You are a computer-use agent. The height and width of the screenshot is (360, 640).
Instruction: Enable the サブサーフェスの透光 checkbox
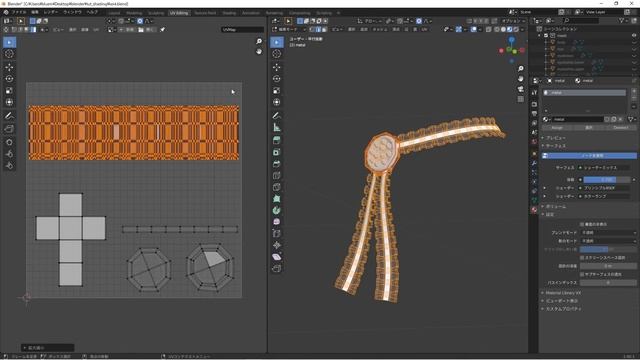coord(582,274)
